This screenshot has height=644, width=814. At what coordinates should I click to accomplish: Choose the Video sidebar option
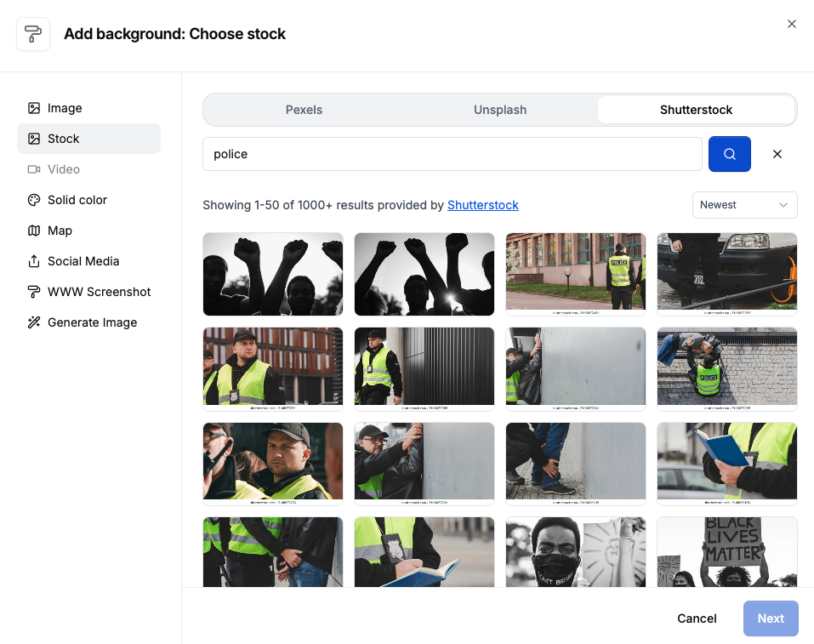click(88, 169)
